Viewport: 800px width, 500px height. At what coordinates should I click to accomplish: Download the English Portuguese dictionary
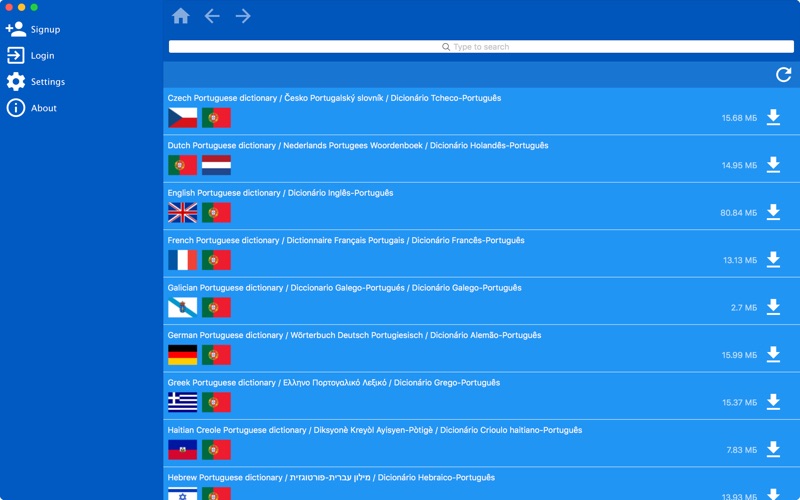coord(773,212)
